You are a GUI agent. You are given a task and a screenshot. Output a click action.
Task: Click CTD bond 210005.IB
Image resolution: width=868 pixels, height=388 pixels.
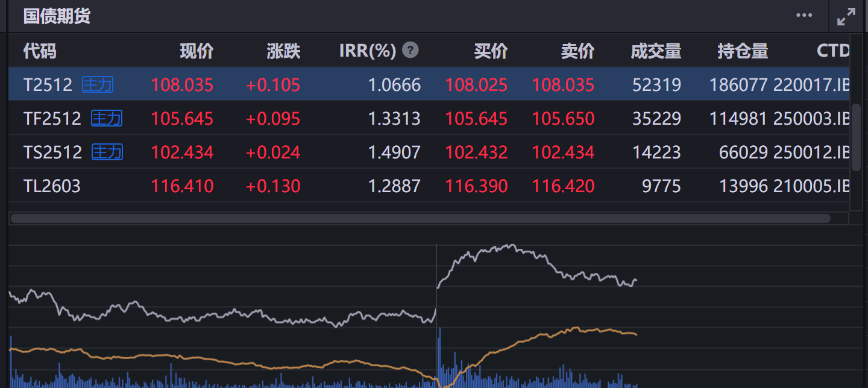click(811, 186)
